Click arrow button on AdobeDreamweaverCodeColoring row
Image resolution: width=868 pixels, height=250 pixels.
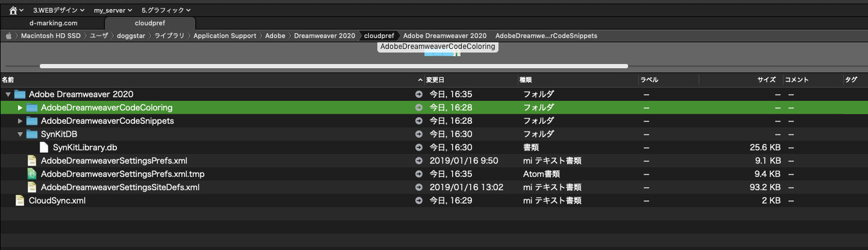click(419, 107)
